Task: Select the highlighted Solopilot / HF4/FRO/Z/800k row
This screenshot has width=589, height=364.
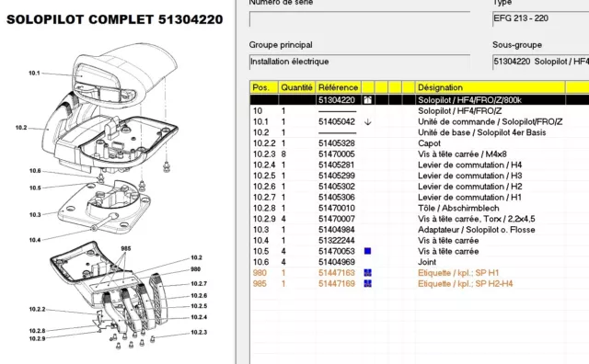Action: (420, 100)
